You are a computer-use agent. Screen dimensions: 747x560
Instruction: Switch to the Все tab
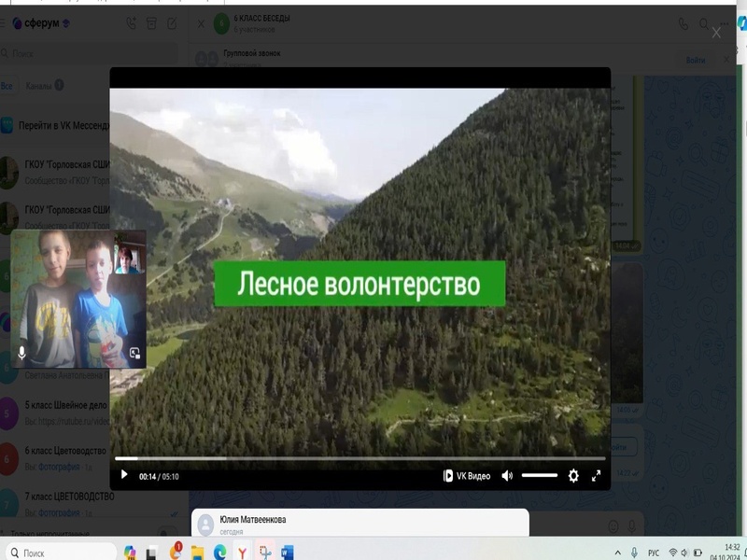coord(7,86)
